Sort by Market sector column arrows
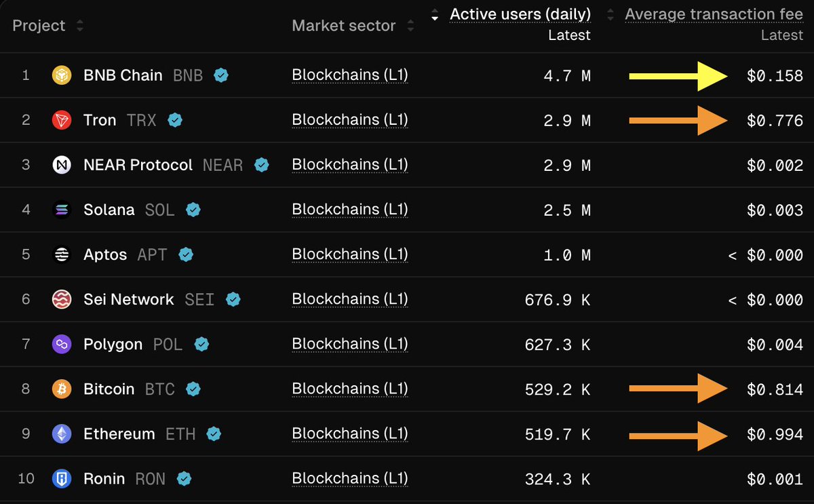814x504 pixels. click(410, 26)
